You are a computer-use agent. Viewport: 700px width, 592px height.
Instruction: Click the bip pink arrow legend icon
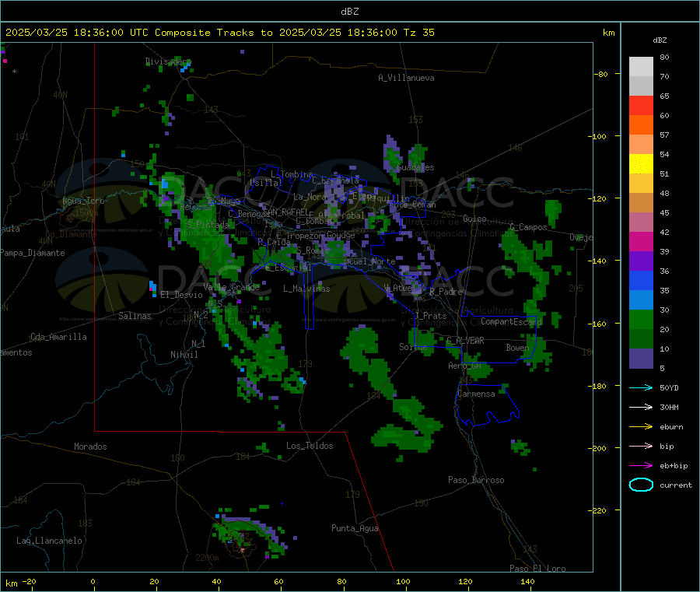point(641,446)
